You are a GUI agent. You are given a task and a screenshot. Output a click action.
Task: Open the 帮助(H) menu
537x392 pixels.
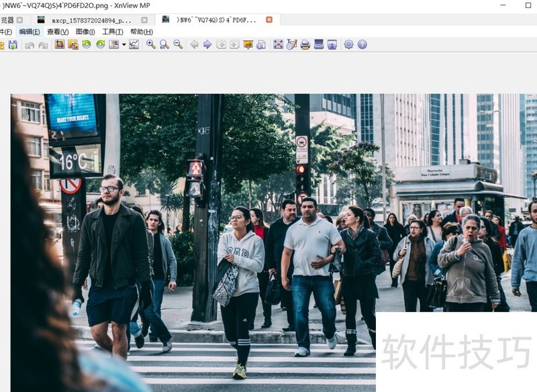click(142, 32)
